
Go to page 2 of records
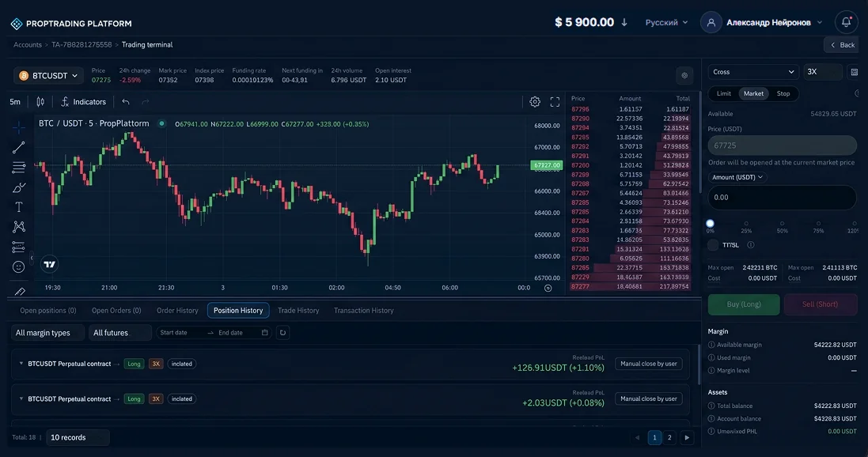(x=669, y=438)
